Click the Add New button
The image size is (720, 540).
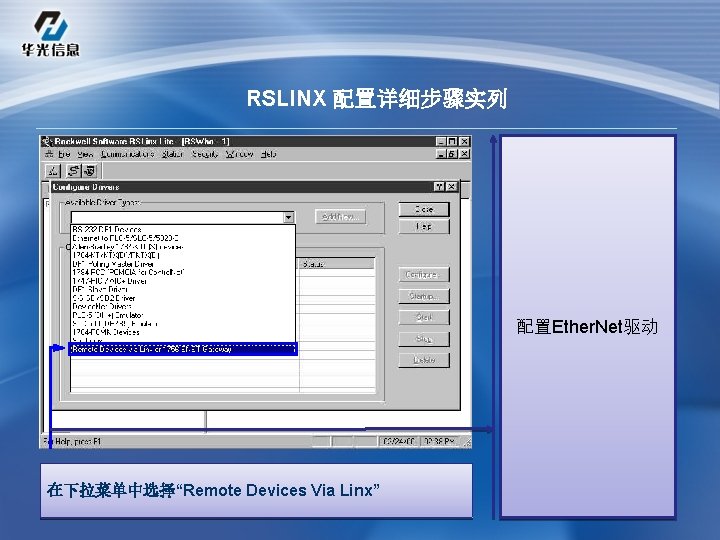(x=340, y=217)
